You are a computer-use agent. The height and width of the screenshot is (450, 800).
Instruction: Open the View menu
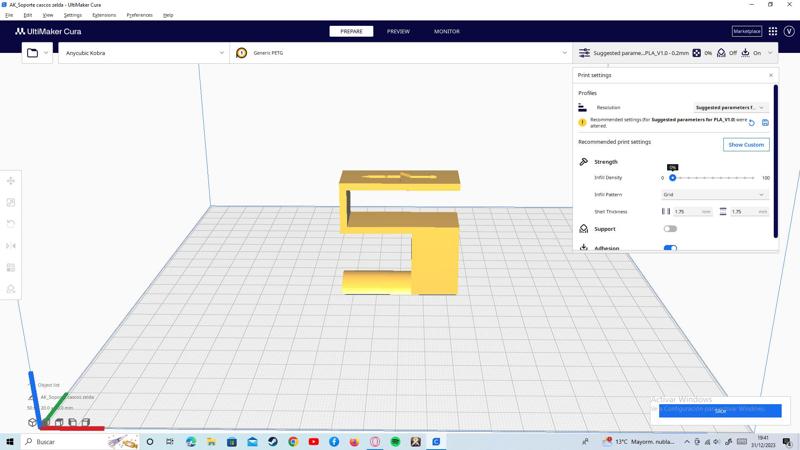pos(47,15)
